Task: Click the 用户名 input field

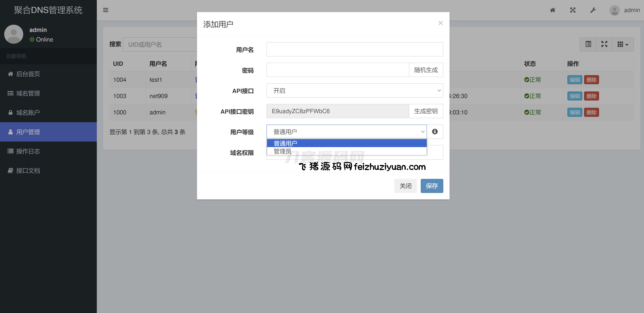Action: 355,49
